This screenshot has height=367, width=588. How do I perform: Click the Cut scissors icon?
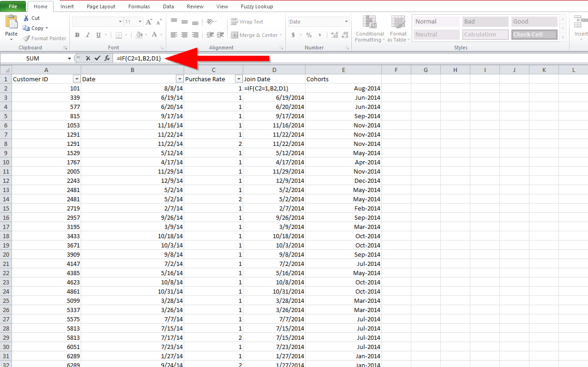[26, 18]
